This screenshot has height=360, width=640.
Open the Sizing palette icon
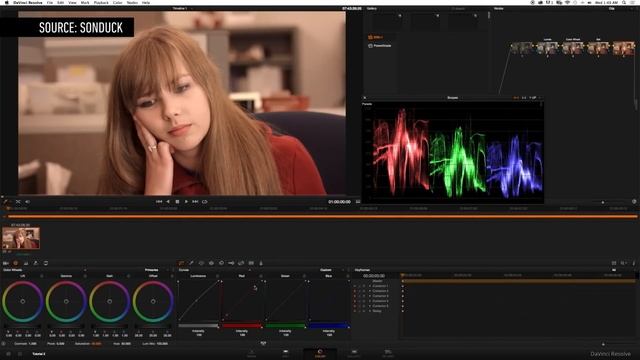[x=241, y=263]
